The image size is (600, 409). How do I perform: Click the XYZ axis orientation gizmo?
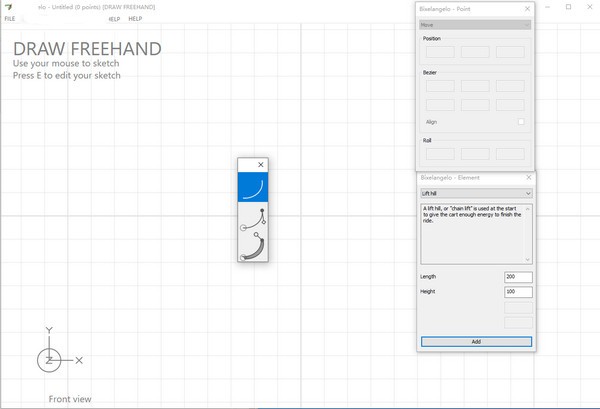[50, 359]
